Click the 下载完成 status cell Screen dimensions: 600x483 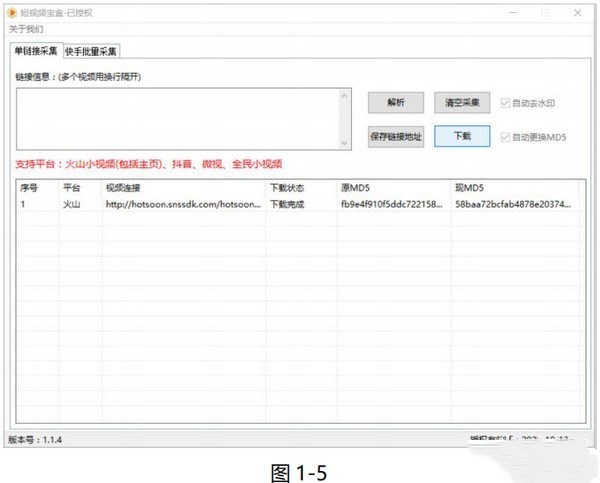[287, 204]
